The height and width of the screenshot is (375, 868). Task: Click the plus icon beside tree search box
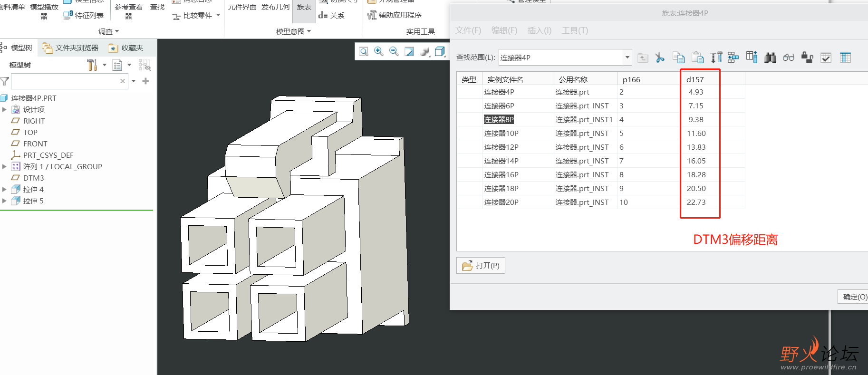(x=146, y=81)
